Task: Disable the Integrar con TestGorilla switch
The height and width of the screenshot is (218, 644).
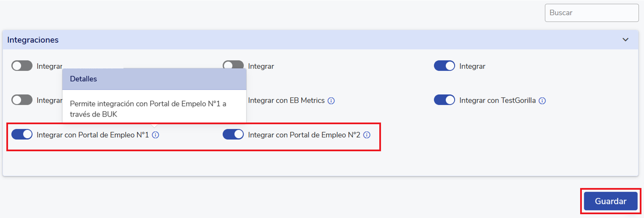Action: pos(444,100)
